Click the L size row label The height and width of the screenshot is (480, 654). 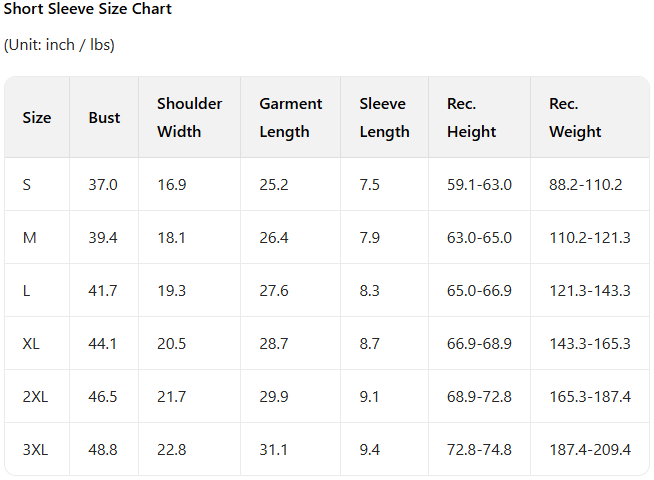(26, 291)
